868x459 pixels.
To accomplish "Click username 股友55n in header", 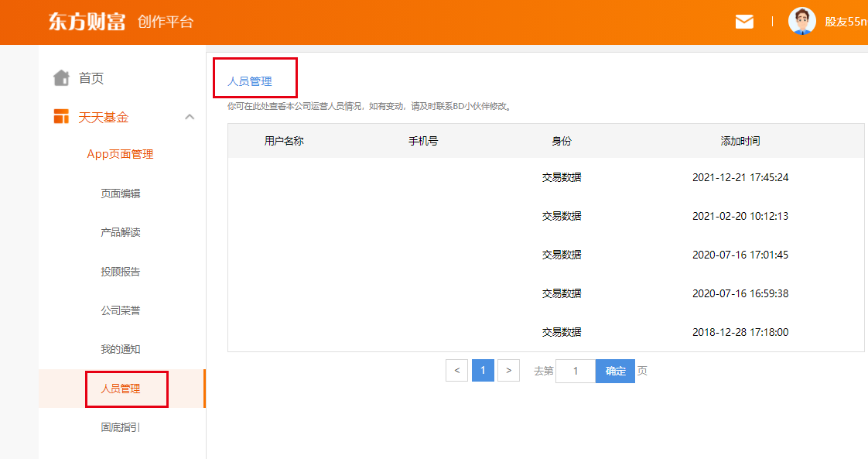I will click(x=846, y=22).
